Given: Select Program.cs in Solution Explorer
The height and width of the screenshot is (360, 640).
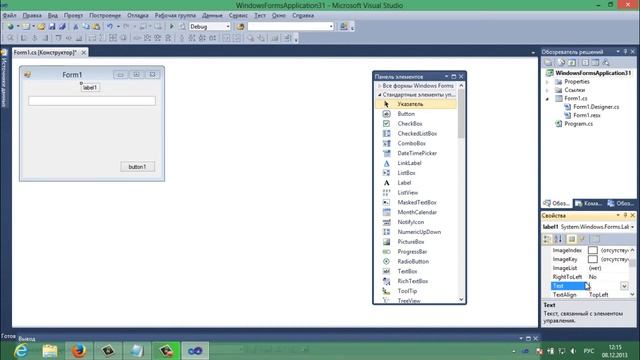Looking at the screenshot, I should point(578,124).
